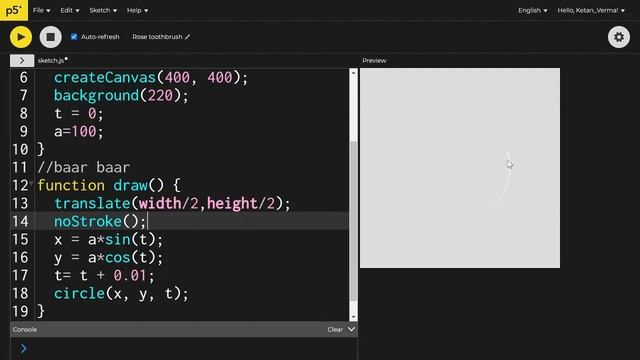
Task: Open the settings gear icon
Action: [619, 37]
